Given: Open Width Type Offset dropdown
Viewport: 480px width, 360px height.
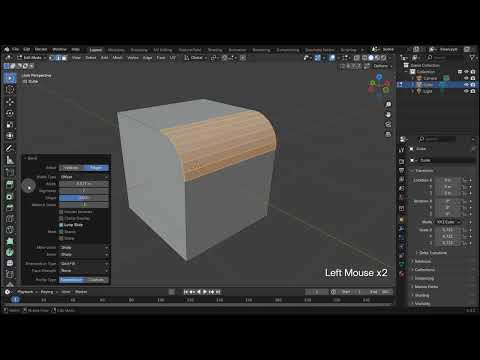Looking at the screenshot, I should (84, 177).
